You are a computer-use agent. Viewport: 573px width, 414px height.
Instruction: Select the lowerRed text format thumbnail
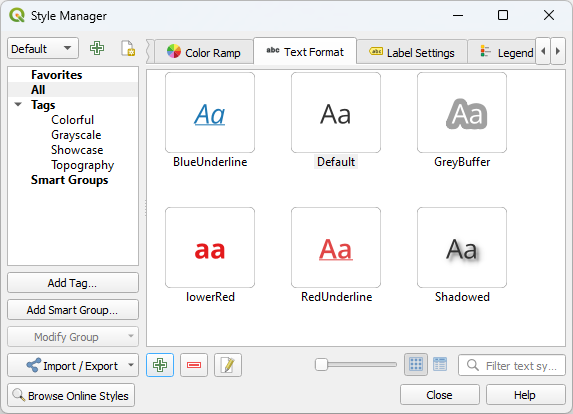(x=210, y=248)
